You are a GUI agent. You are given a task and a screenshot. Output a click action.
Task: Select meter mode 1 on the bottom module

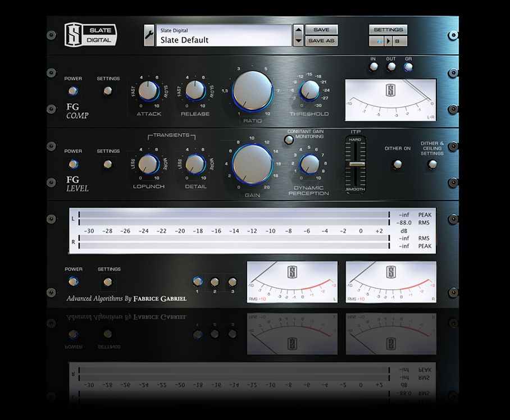[x=198, y=281]
